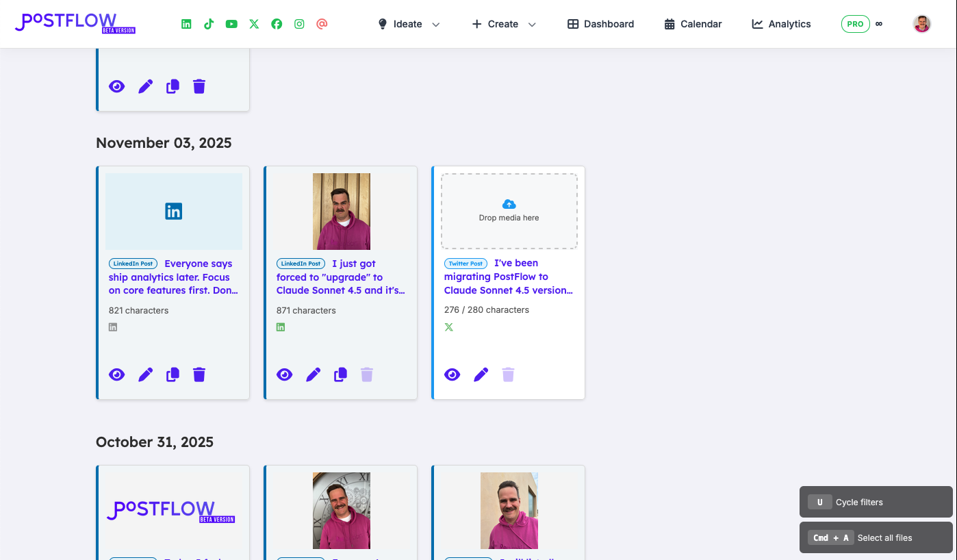Delete the 'Everyone says ship analytics later' post
This screenshot has width=957, height=560.
pyautogui.click(x=199, y=374)
